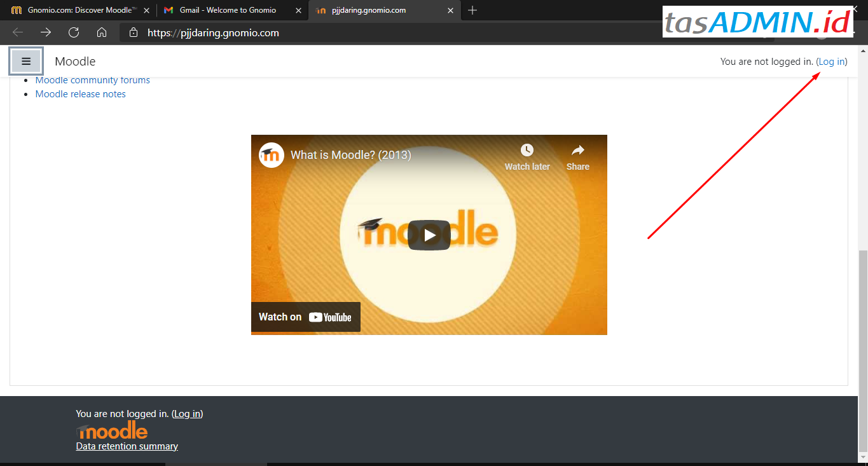Play the What is Moodle video
The height and width of the screenshot is (466, 868).
pyautogui.click(x=429, y=235)
